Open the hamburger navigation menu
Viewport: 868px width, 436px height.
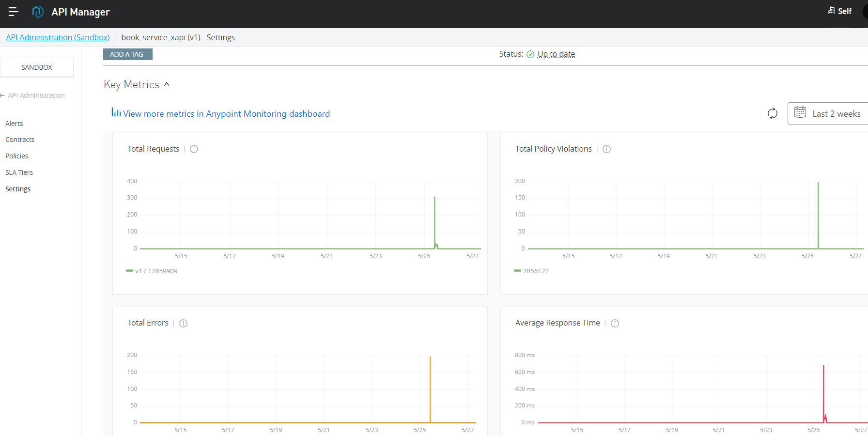[x=13, y=12]
